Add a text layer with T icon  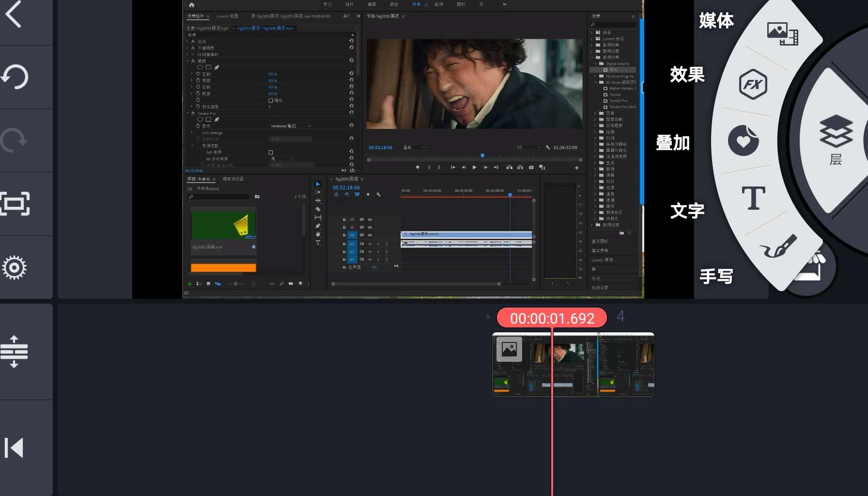coord(753,198)
